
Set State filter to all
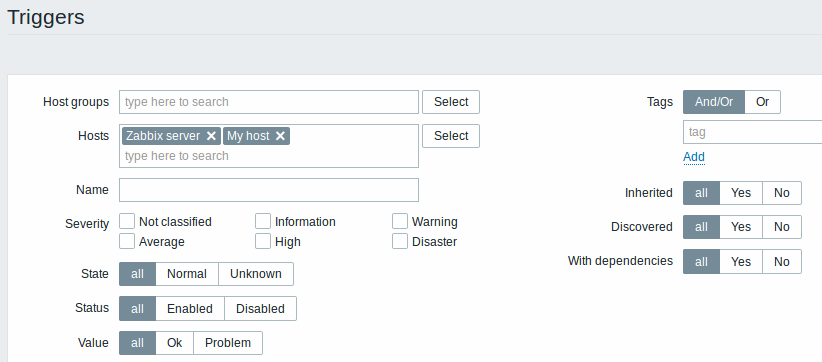137,274
